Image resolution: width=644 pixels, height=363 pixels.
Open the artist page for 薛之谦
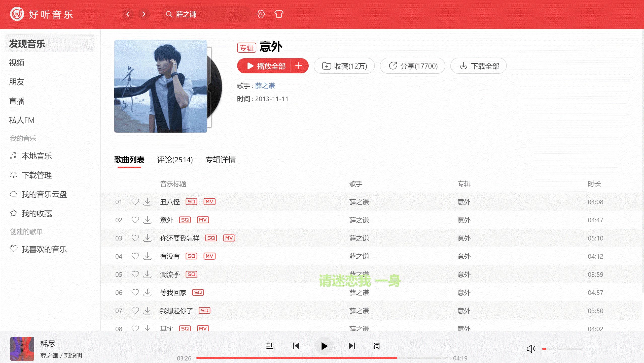pyautogui.click(x=265, y=86)
